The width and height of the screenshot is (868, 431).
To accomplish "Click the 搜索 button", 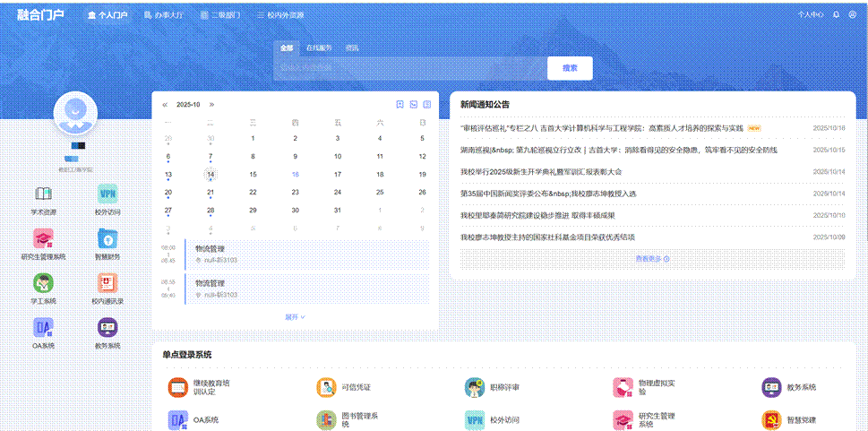I will pos(570,68).
